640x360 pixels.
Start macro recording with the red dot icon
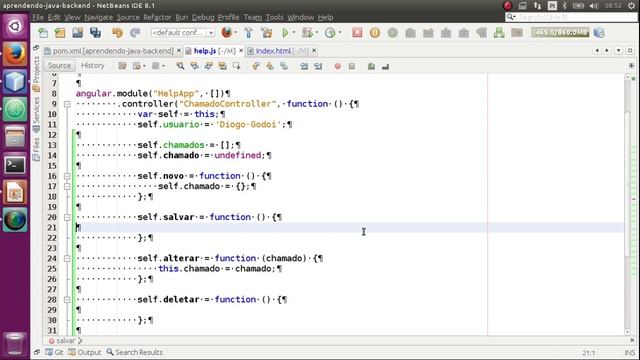(x=338, y=66)
